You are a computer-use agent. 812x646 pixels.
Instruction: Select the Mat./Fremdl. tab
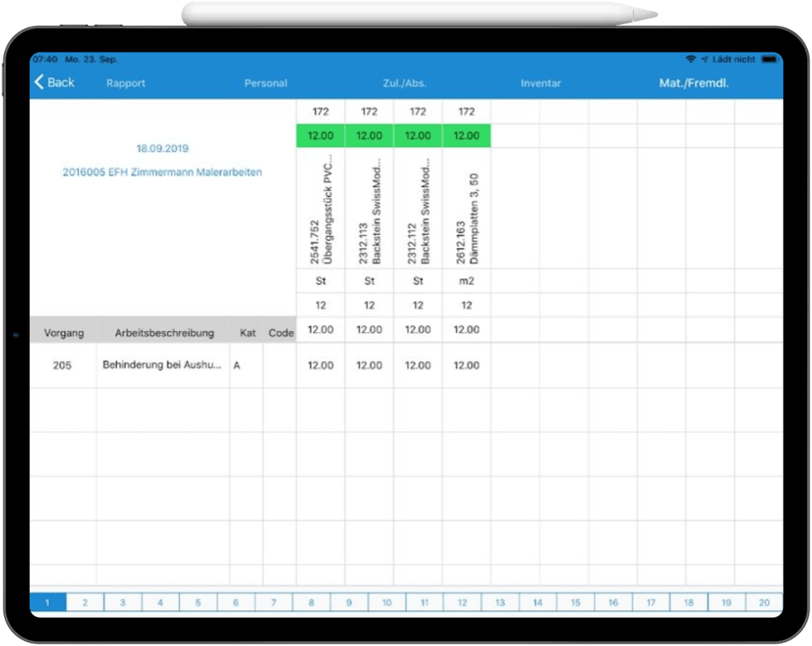tap(694, 83)
